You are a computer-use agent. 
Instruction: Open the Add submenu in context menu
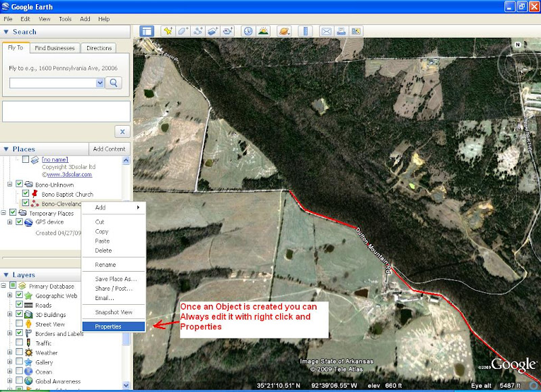114,207
